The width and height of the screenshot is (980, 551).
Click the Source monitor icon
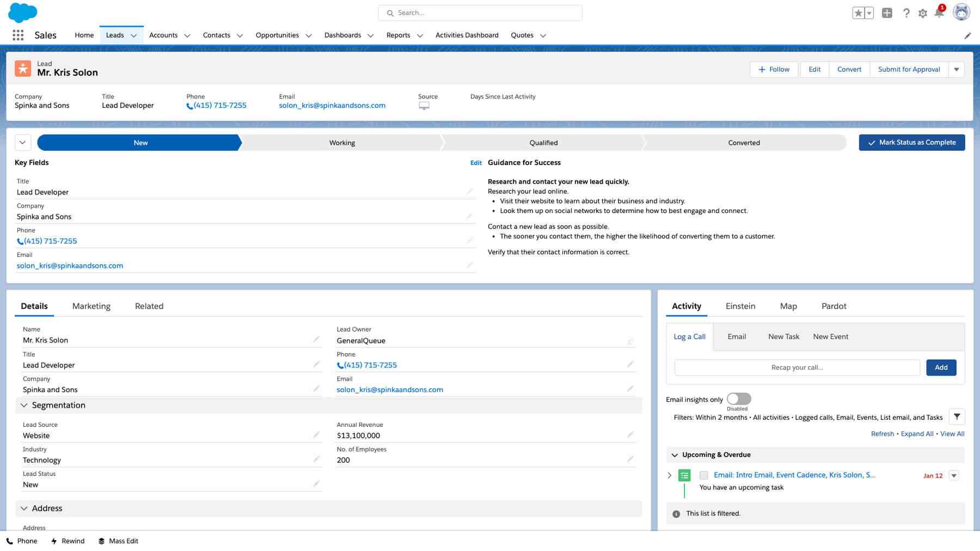[424, 106]
